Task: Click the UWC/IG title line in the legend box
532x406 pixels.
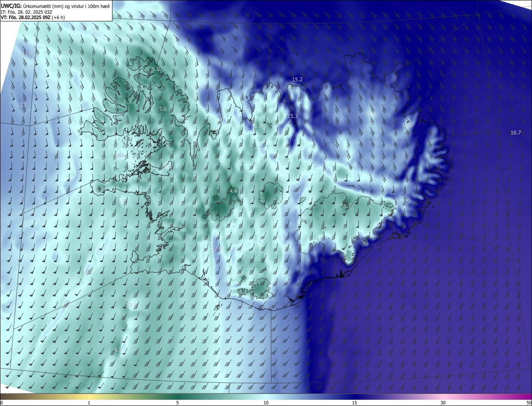Action: (x=55, y=5)
